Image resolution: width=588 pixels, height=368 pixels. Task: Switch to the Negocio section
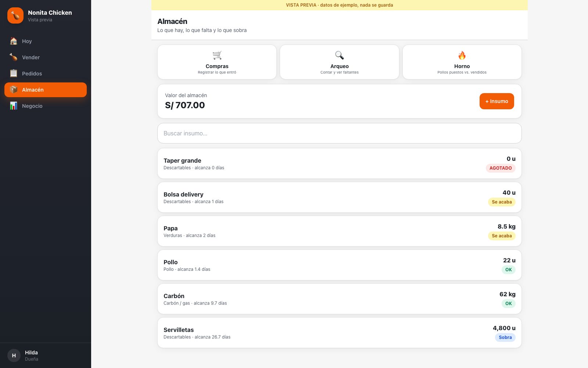[x=46, y=106]
